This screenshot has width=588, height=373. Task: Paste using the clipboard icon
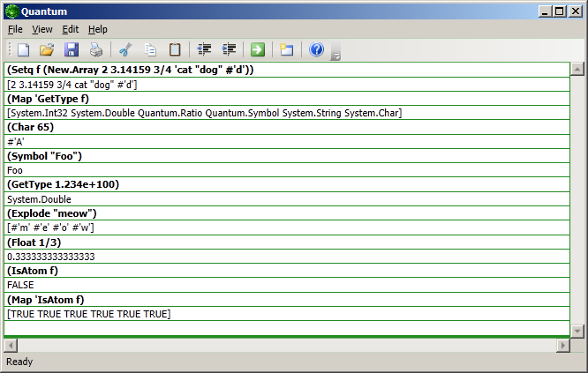(x=175, y=49)
